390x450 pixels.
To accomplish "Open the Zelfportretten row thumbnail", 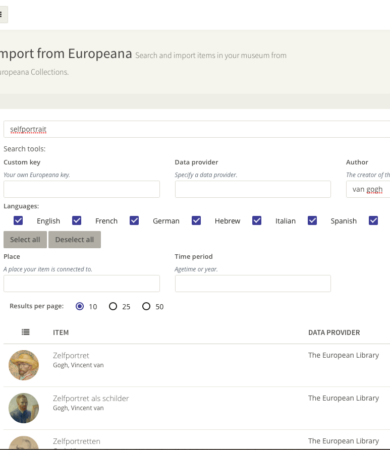I will tap(24, 442).
